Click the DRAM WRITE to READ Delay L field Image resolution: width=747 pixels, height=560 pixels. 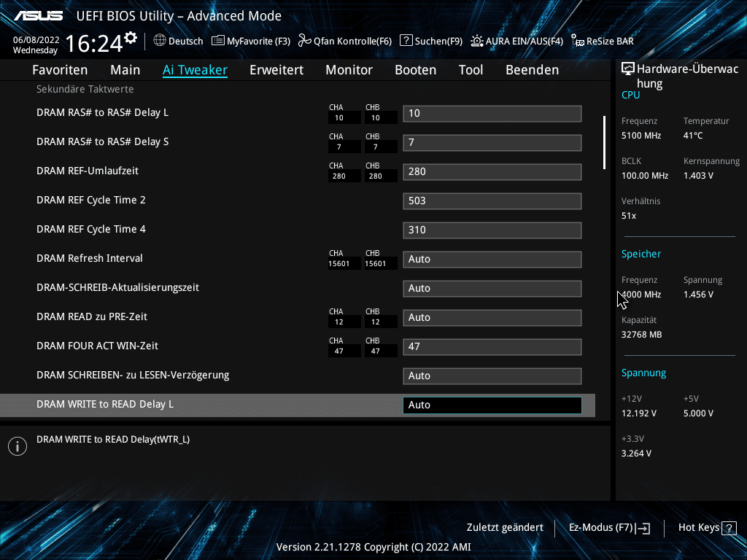pos(492,405)
